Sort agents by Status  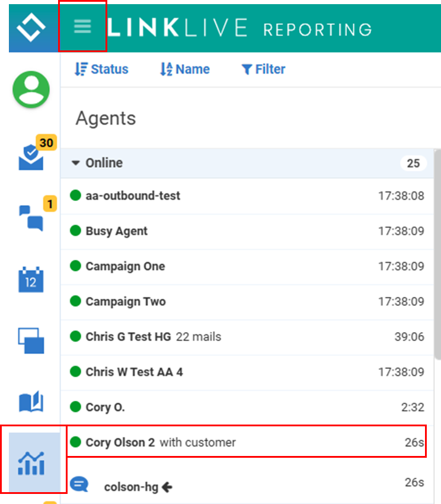point(101,69)
